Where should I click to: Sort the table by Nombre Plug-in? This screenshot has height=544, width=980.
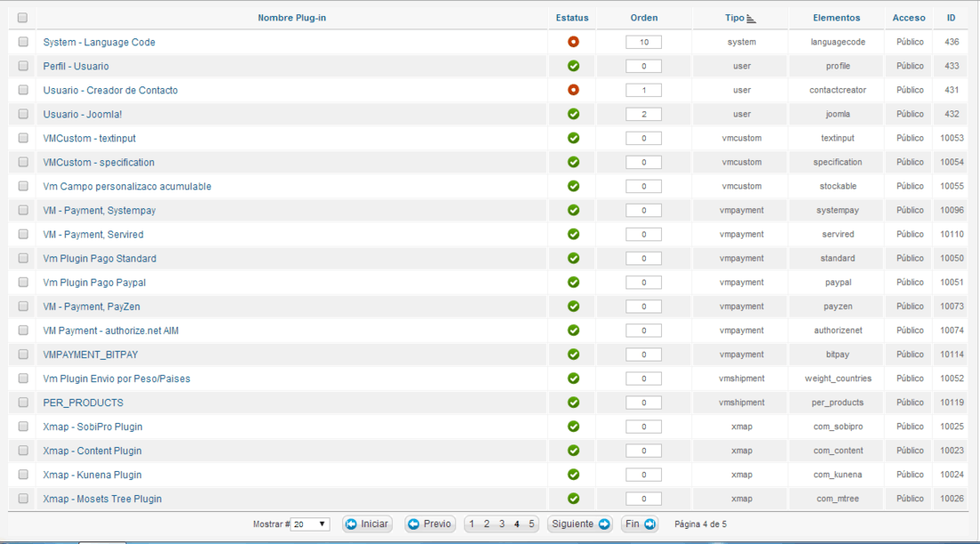coord(292,18)
